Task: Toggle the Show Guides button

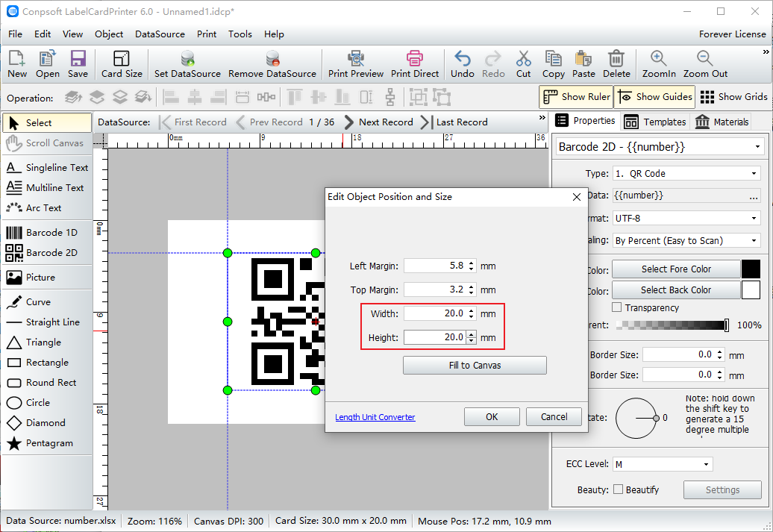Action: [654, 97]
